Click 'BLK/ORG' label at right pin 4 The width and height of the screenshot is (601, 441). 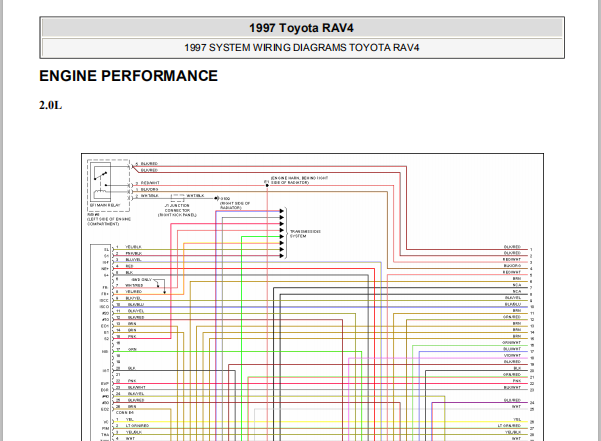tap(512, 266)
